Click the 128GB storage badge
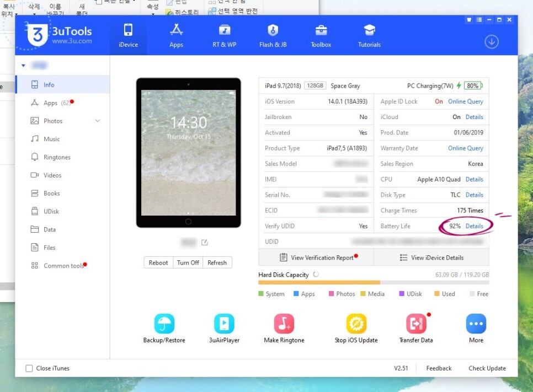533x392 pixels. coord(315,85)
